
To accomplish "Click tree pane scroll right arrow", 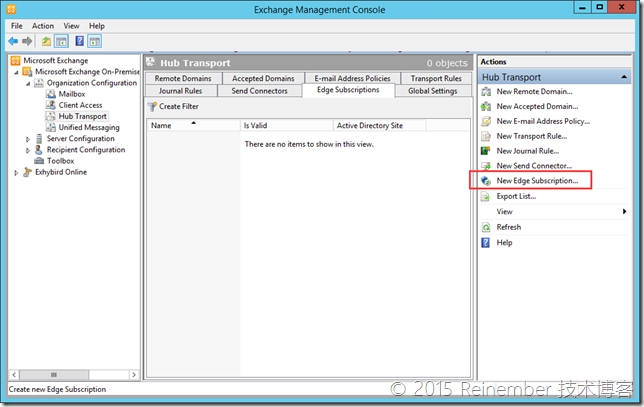I will [x=134, y=375].
